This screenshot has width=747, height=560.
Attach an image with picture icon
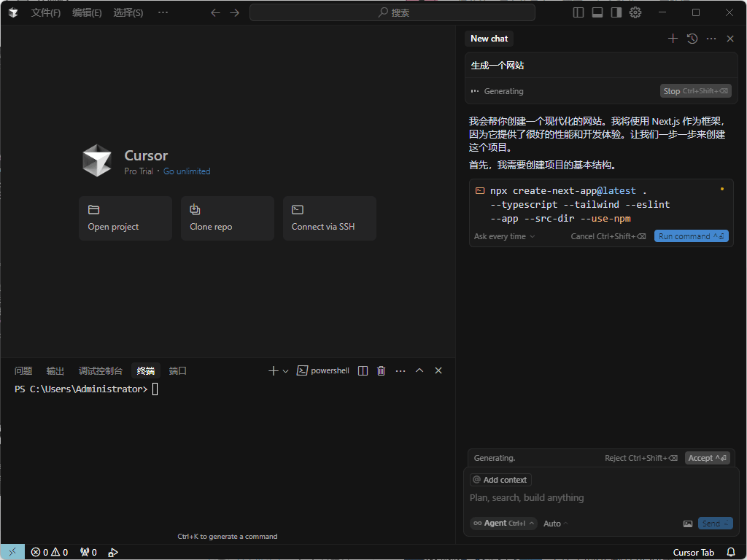point(688,524)
